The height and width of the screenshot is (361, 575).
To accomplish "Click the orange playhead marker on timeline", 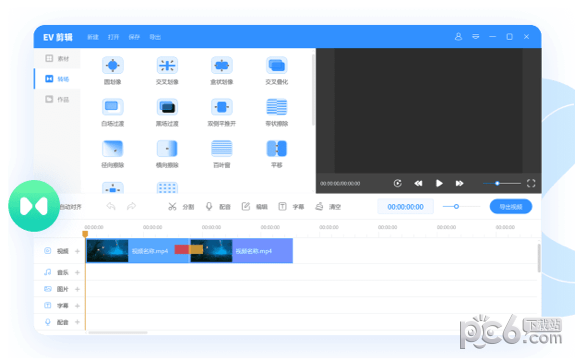I will coord(85,234).
